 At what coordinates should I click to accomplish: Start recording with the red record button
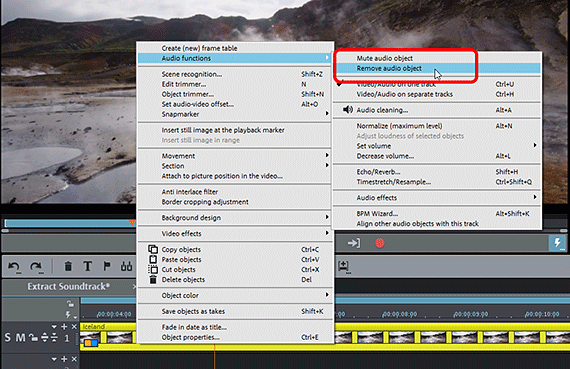pos(380,243)
